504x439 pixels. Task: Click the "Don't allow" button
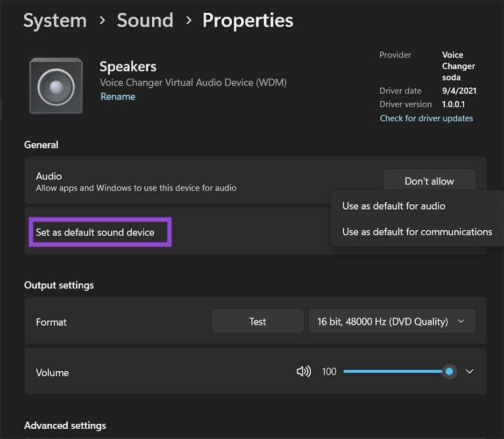[429, 181]
